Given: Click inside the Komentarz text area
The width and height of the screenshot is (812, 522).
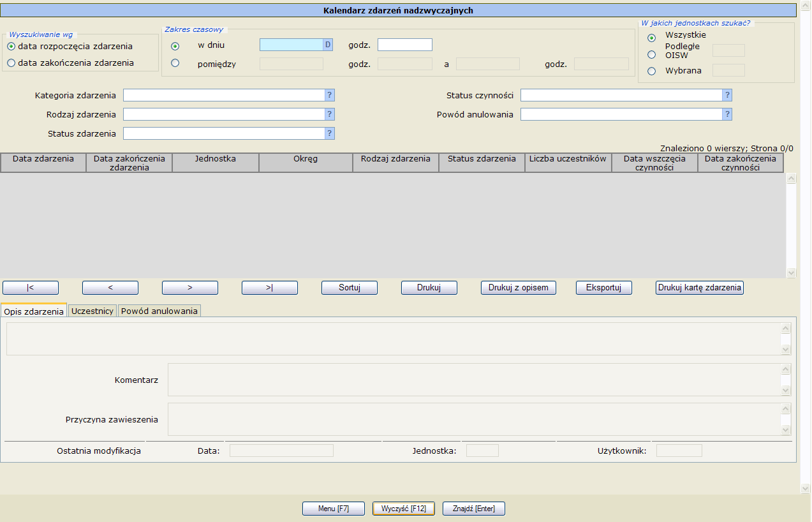Looking at the screenshot, I should pyautogui.click(x=474, y=380).
